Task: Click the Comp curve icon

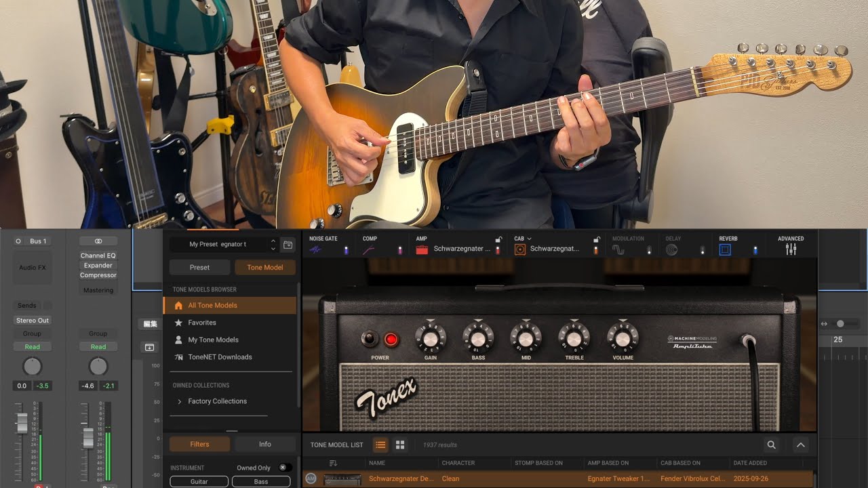Action: click(369, 250)
